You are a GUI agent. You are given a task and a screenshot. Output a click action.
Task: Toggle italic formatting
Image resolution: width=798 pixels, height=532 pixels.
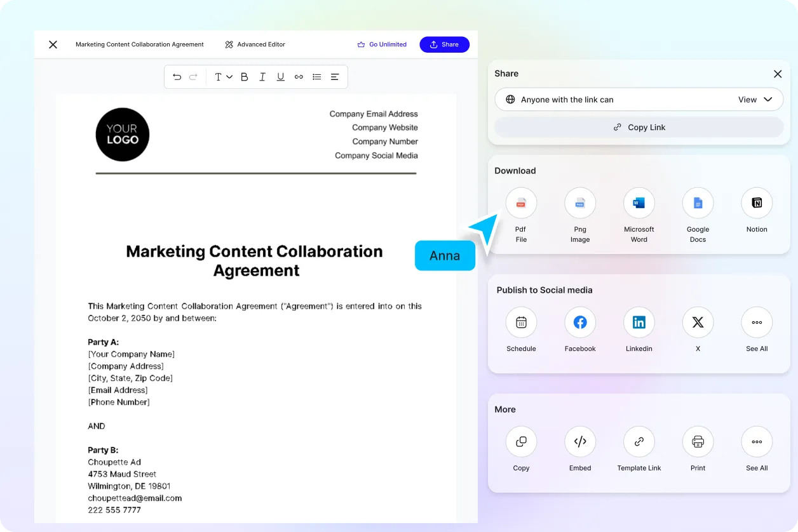coord(262,77)
